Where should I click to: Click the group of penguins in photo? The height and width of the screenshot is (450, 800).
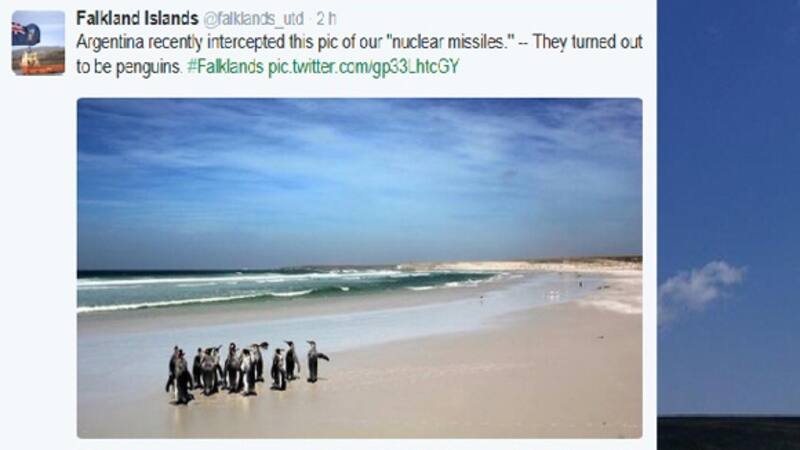[246, 372]
